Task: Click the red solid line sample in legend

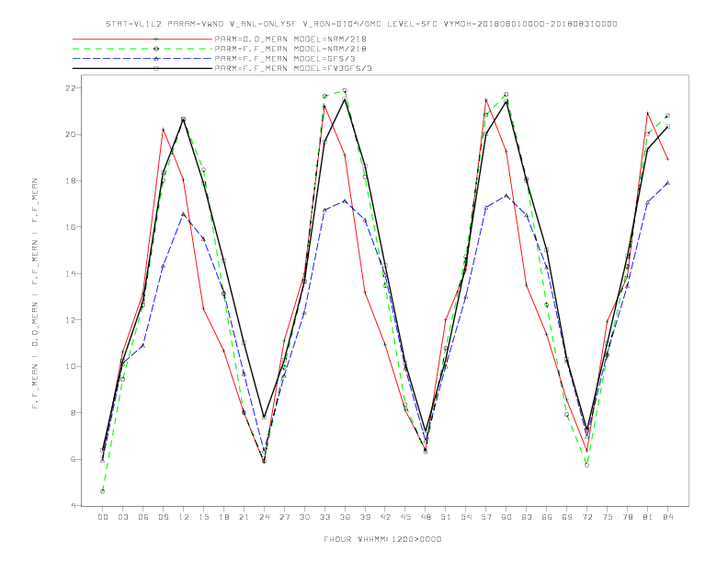Action: (142, 39)
